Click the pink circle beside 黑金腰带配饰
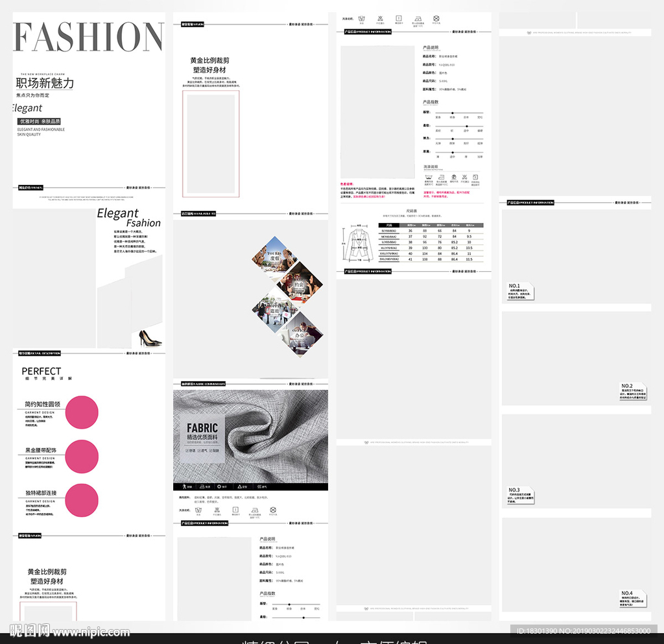The height and width of the screenshot is (644, 664). pos(82,457)
